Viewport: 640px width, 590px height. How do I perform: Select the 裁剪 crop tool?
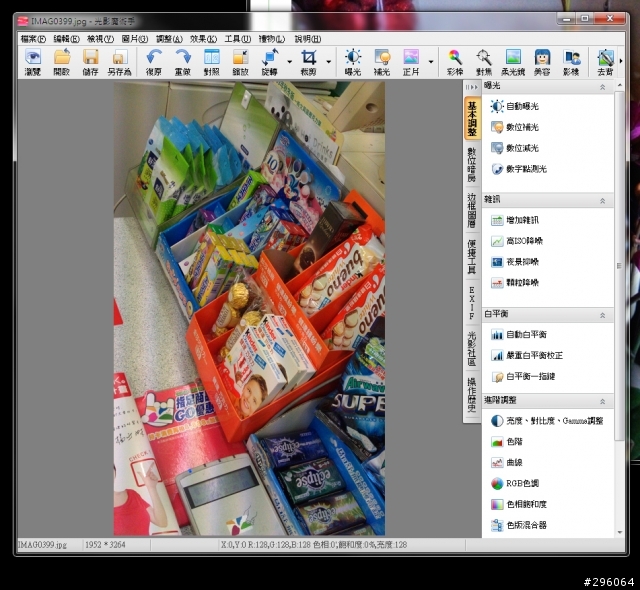pos(309,62)
